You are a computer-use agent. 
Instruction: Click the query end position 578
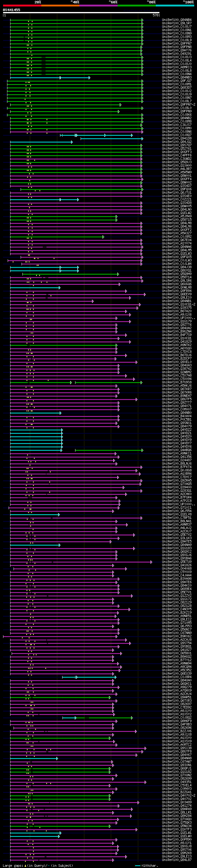point(155,15)
